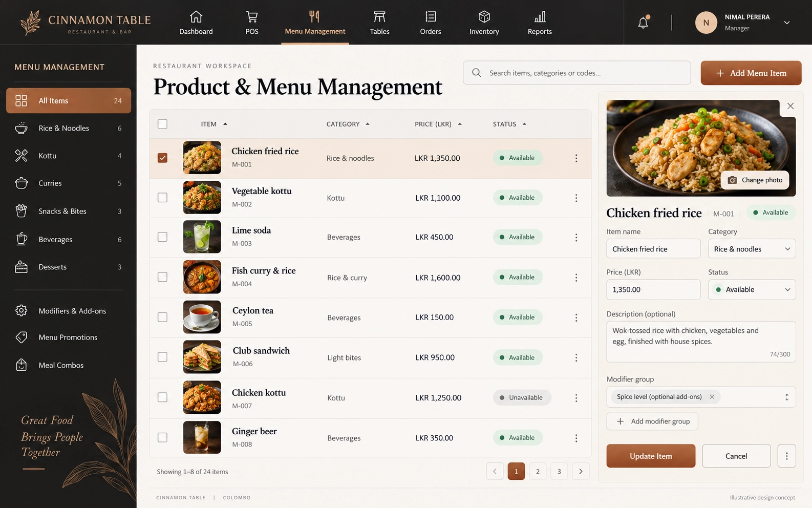Open the Inventory tab
This screenshot has height=508, width=812.
pyautogui.click(x=484, y=23)
